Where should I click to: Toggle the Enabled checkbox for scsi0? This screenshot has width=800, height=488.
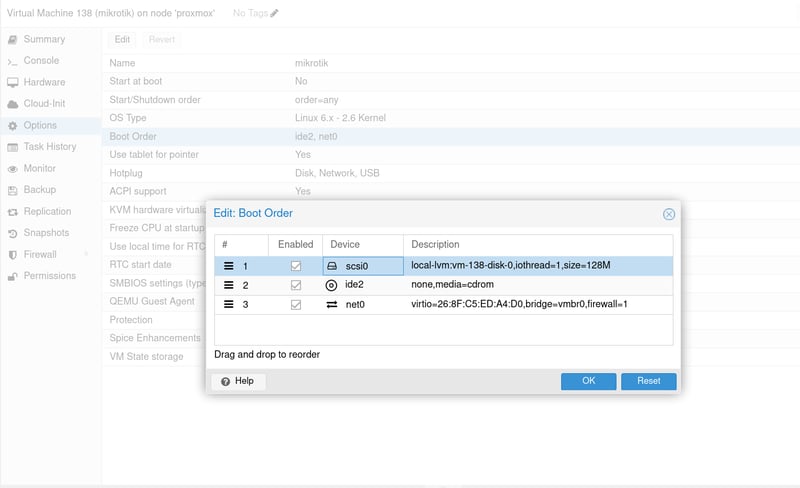click(x=295, y=266)
